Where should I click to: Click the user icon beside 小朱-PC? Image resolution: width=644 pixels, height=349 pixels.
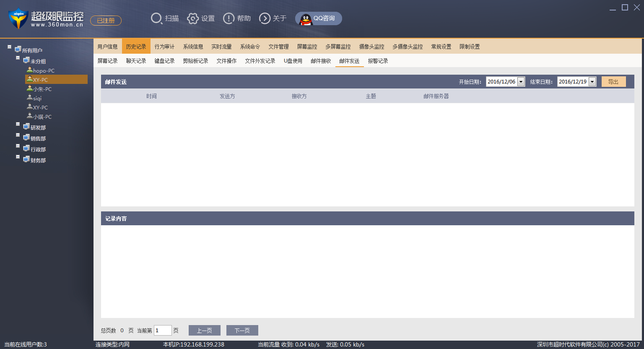30,89
